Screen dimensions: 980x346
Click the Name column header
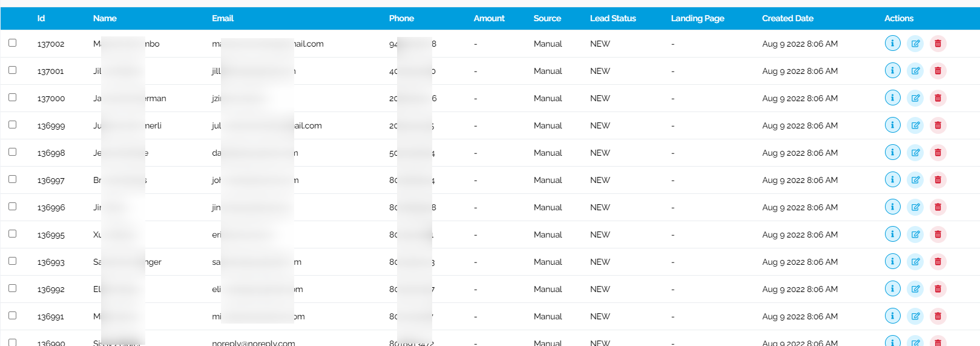click(x=105, y=18)
